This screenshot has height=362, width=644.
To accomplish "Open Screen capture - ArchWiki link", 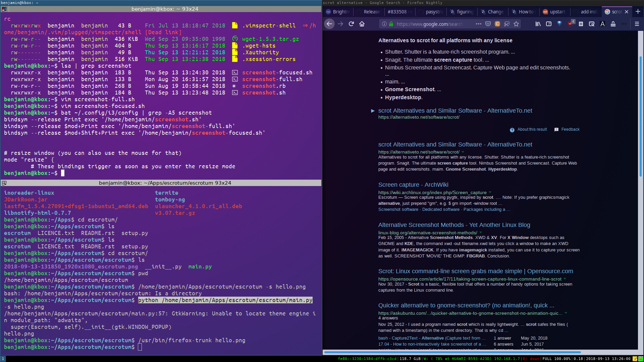I will tap(413, 185).
